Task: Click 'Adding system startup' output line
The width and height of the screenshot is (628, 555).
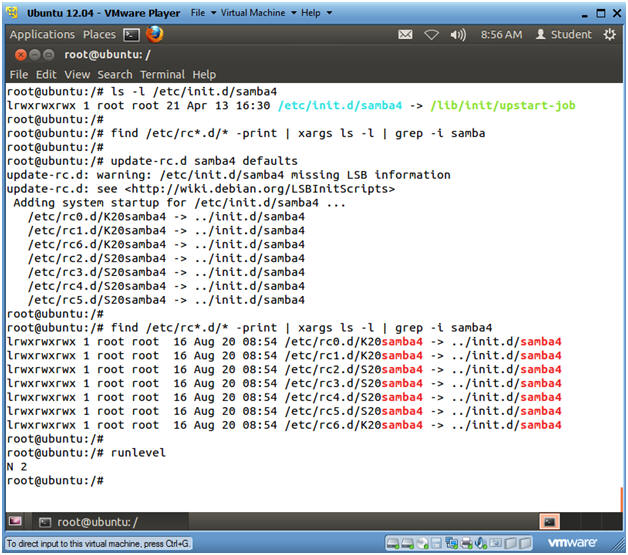Action: [179, 203]
